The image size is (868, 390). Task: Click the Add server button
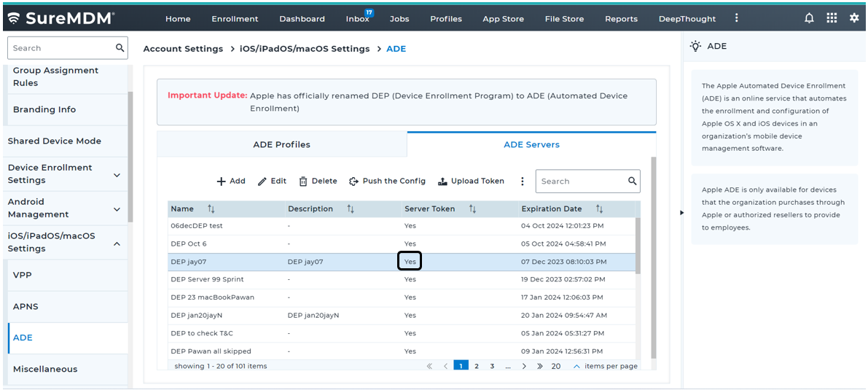point(231,182)
